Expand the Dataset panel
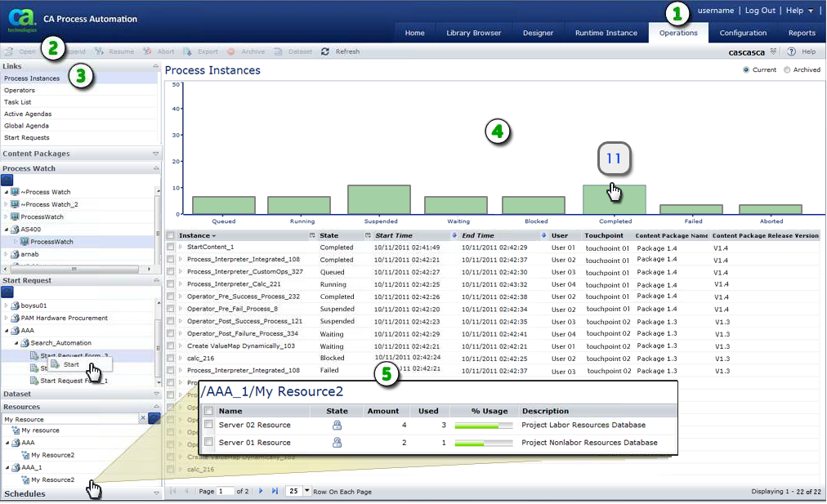The height and width of the screenshot is (504, 827). [x=155, y=394]
